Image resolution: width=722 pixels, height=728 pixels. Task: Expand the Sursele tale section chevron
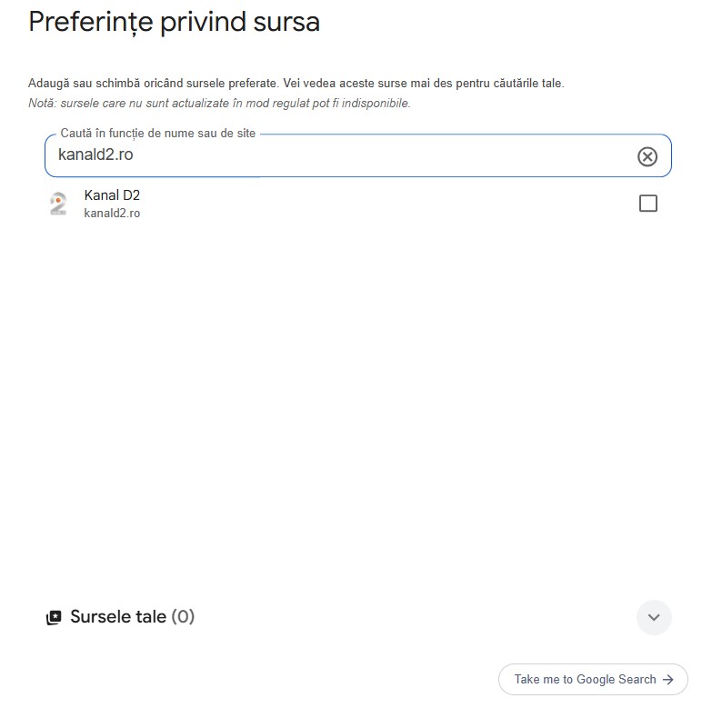(654, 617)
